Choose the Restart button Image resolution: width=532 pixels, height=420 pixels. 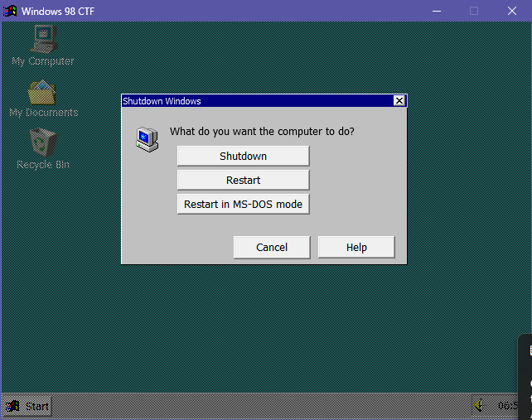pos(244,180)
